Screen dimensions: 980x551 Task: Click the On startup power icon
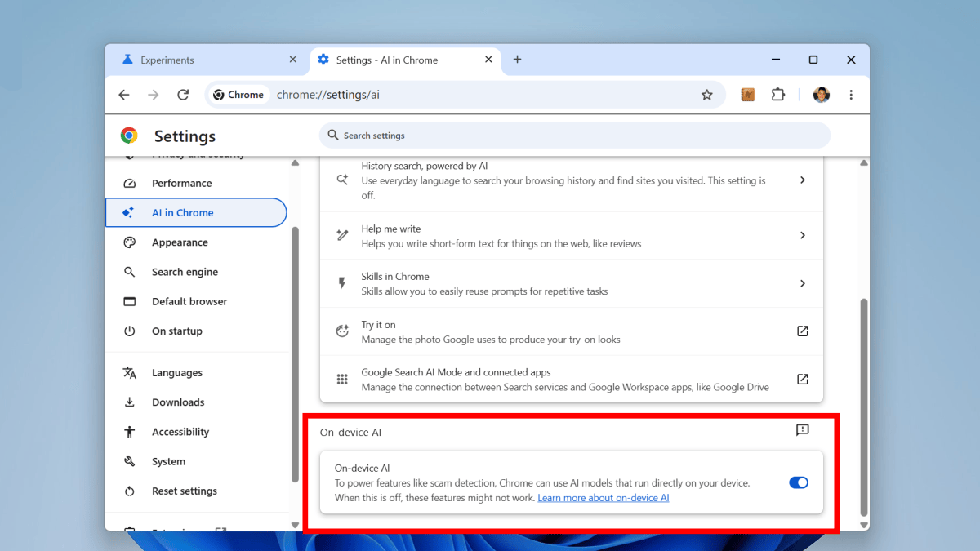(129, 331)
